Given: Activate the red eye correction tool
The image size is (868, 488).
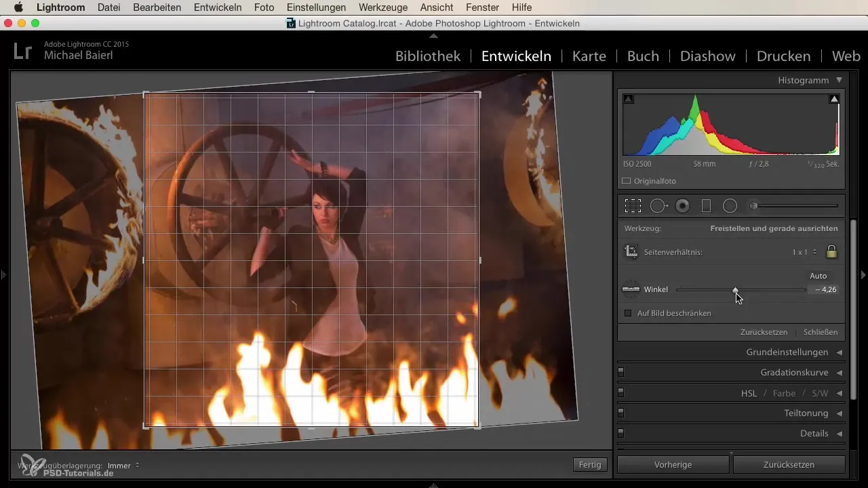Looking at the screenshot, I should pos(683,206).
